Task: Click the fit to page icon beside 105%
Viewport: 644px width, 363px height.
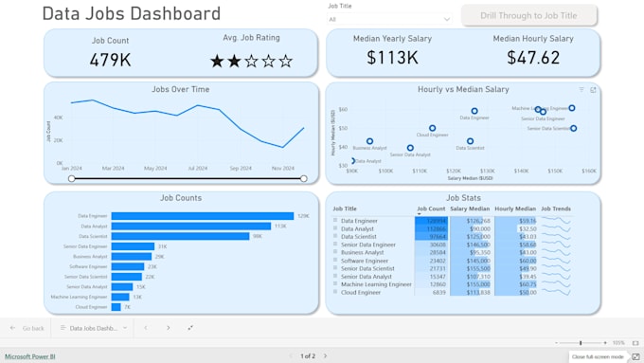Action: (x=635, y=343)
